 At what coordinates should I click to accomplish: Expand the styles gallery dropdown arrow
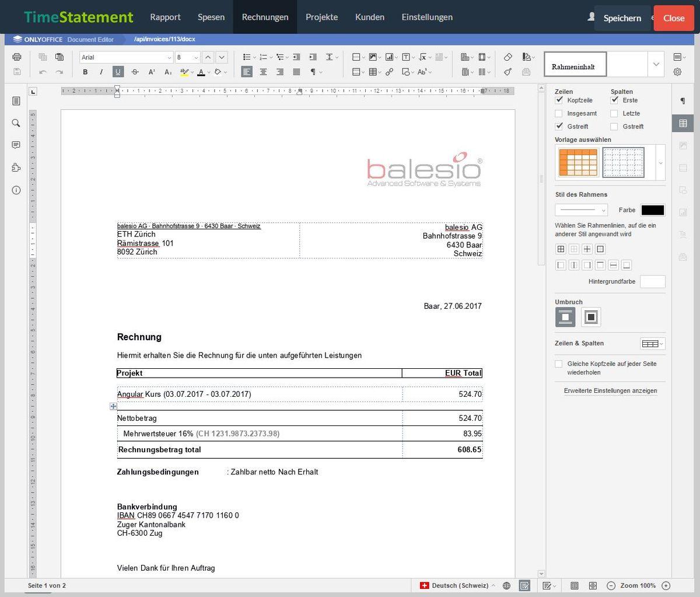coord(656,64)
